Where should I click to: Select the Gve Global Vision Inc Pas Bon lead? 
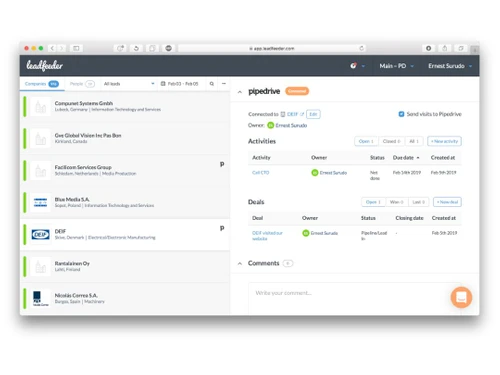point(125,138)
